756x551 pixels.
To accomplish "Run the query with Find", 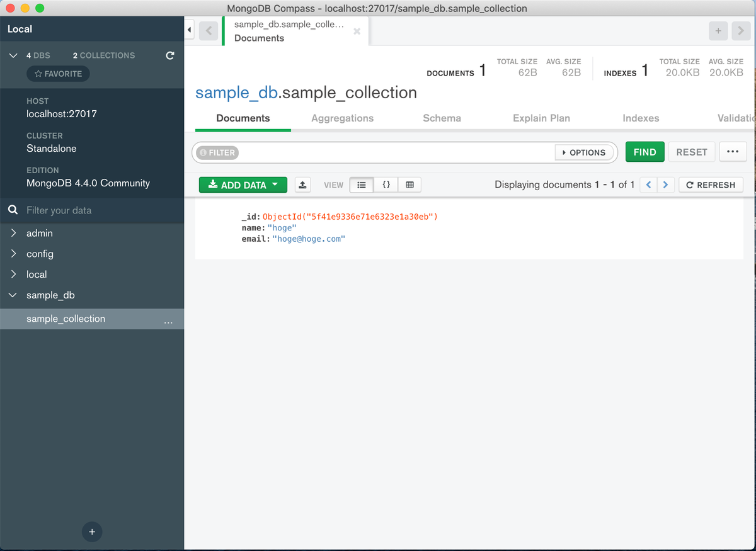I will [x=644, y=152].
